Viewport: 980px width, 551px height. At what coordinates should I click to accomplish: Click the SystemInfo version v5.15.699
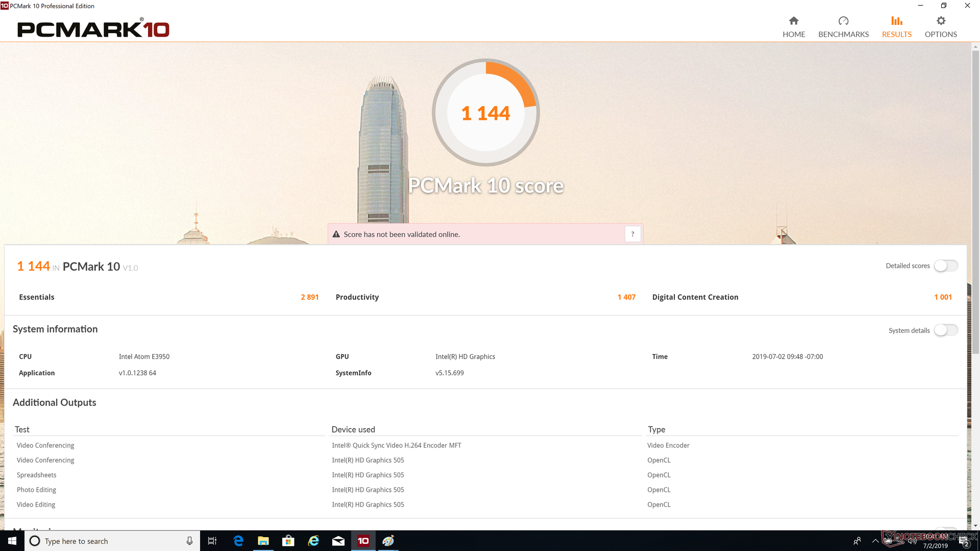tap(450, 373)
